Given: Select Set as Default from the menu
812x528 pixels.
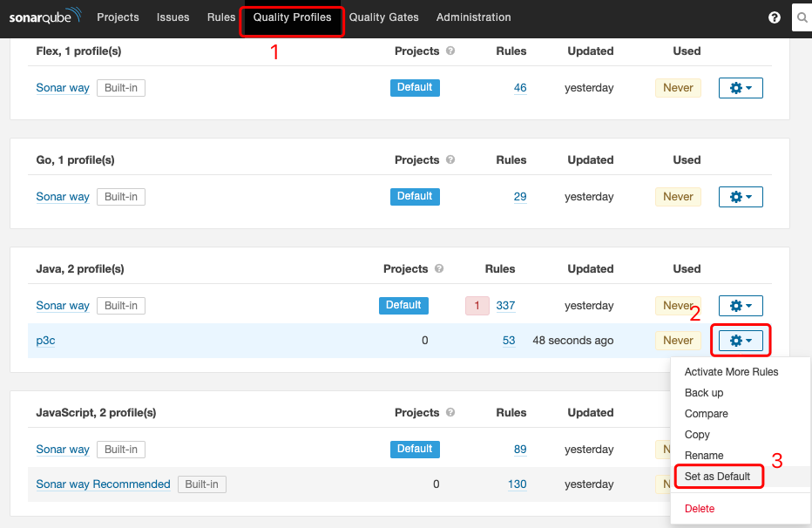Looking at the screenshot, I should coord(718,476).
